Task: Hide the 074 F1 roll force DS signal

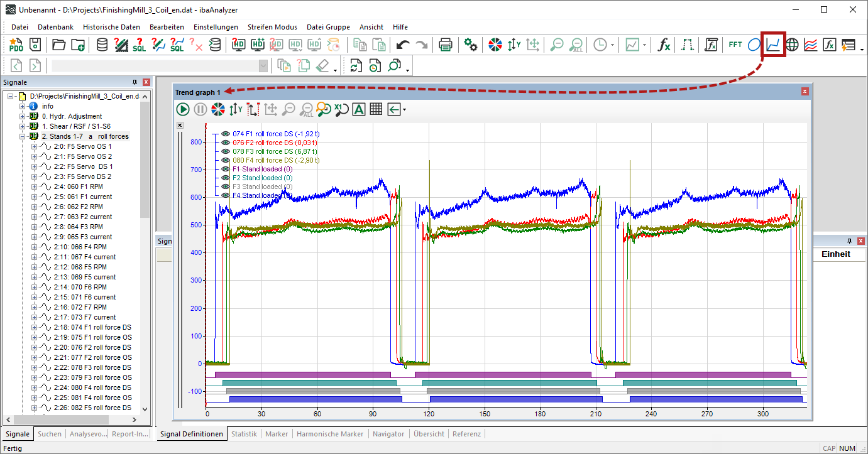Action: [225, 134]
